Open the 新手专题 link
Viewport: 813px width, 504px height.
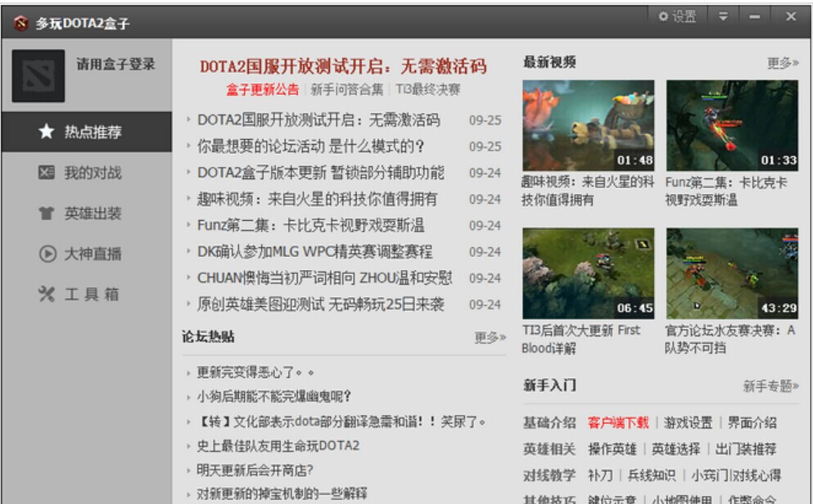[771, 386]
